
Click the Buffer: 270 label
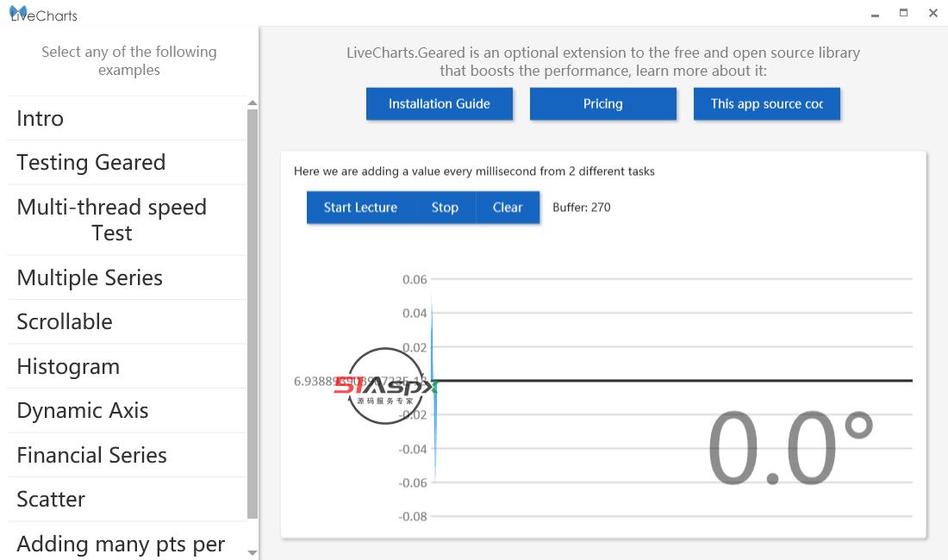click(x=582, y=208)
